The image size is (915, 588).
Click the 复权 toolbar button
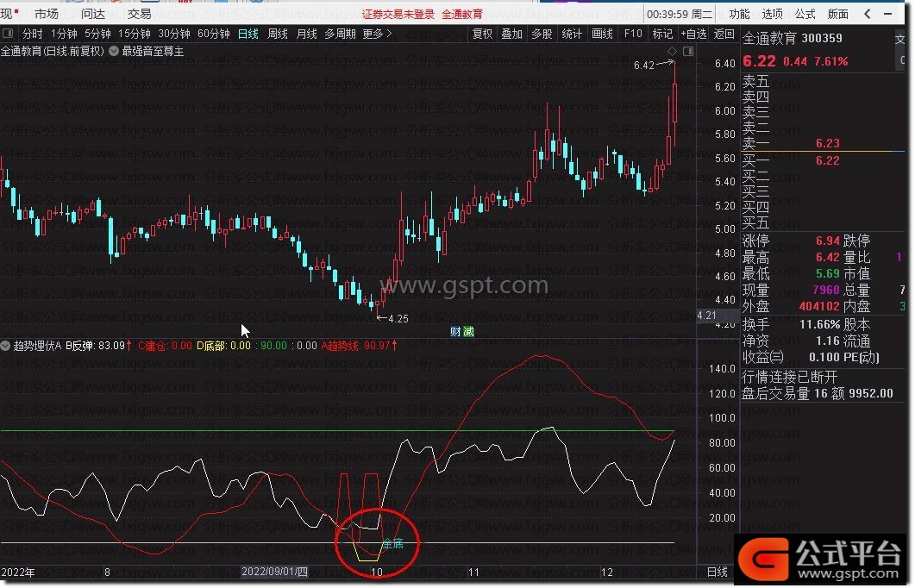(x=482, y=34)
